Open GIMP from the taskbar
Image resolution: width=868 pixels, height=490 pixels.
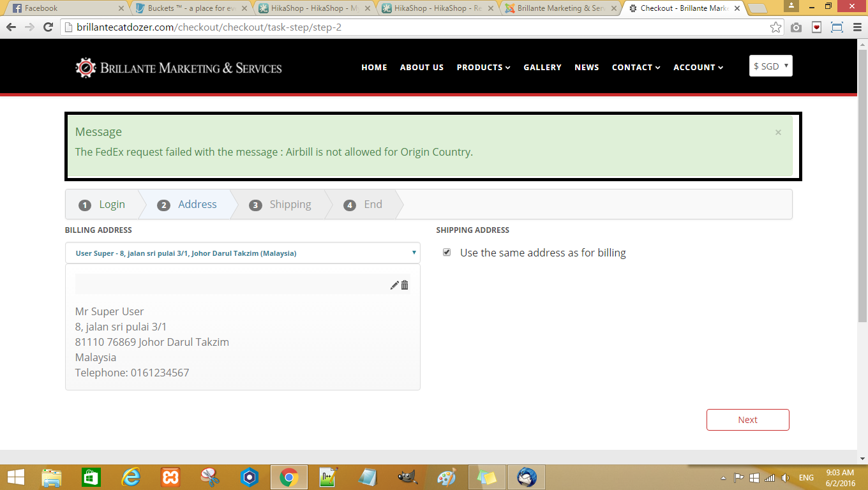(408, 477)
